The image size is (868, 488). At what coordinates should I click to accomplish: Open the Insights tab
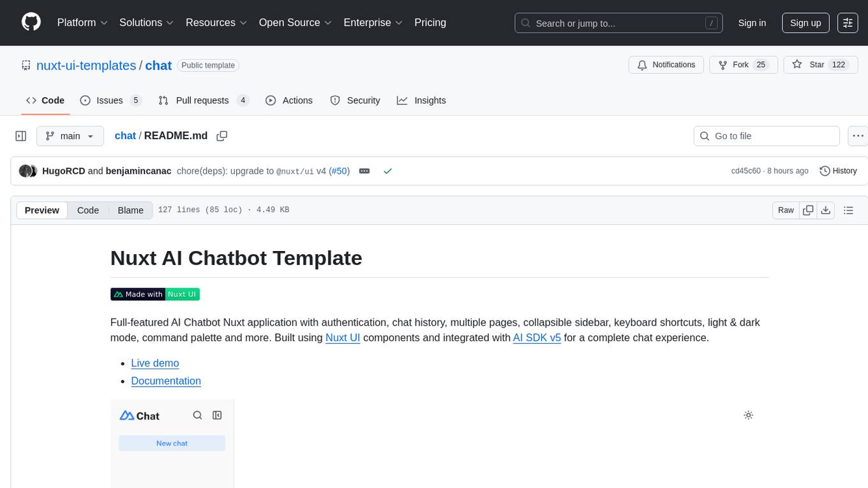(x=421, y=100)
